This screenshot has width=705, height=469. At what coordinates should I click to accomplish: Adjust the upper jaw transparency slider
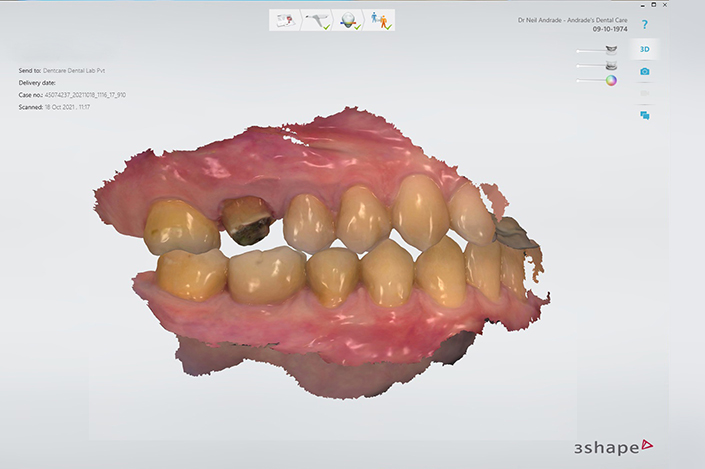pos(588,50)
